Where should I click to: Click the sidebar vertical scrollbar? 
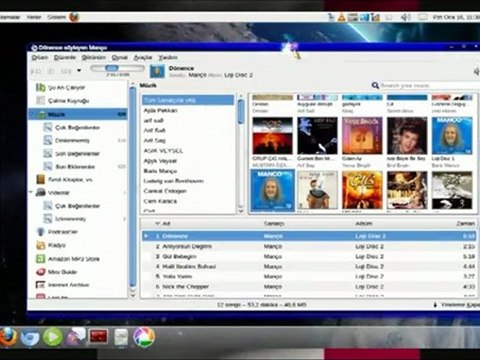(x=133, y=187)
